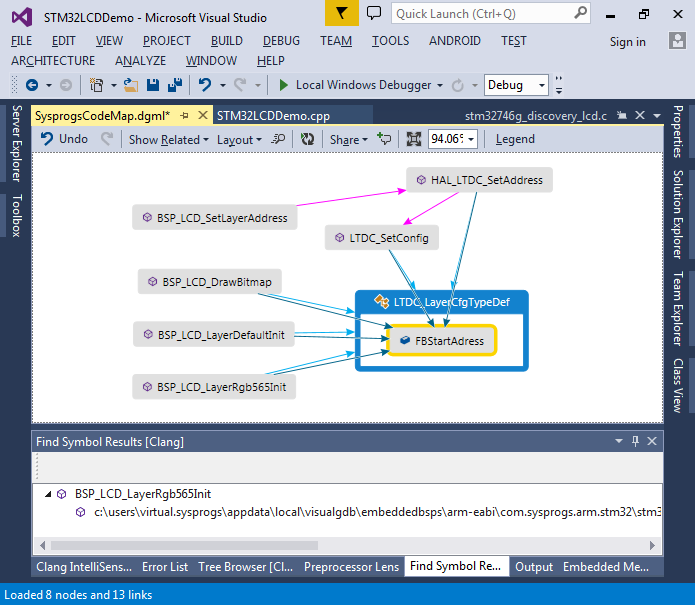Close the Find Symbol Results panel
Image resolution: width=695 pixels, height=605 pixels.
pyautogui.click(x=652, y=441)
